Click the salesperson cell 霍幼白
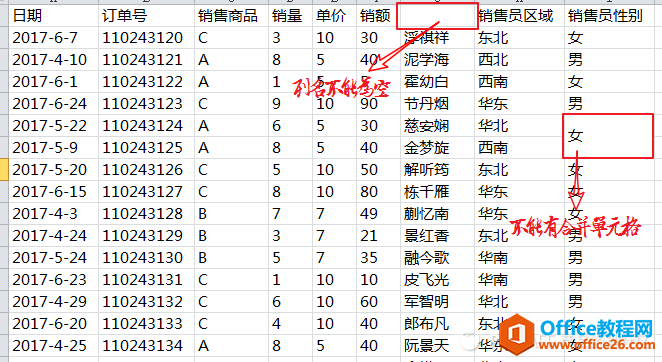662x362 pixels. (437, 82)
